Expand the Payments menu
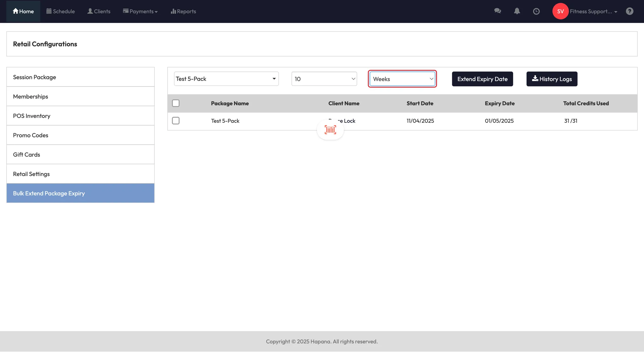The height and width of the screenshot is (352, 644). pos(140,11)
